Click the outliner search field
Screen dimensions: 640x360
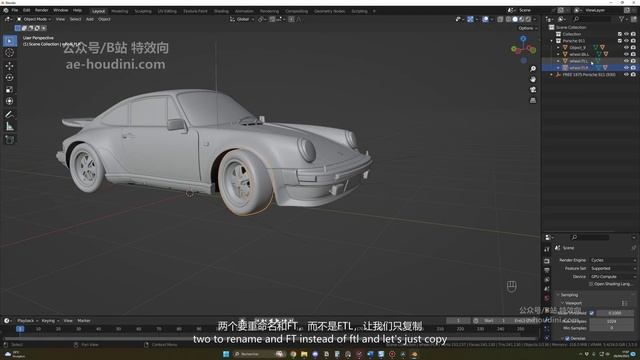[592, 19]
